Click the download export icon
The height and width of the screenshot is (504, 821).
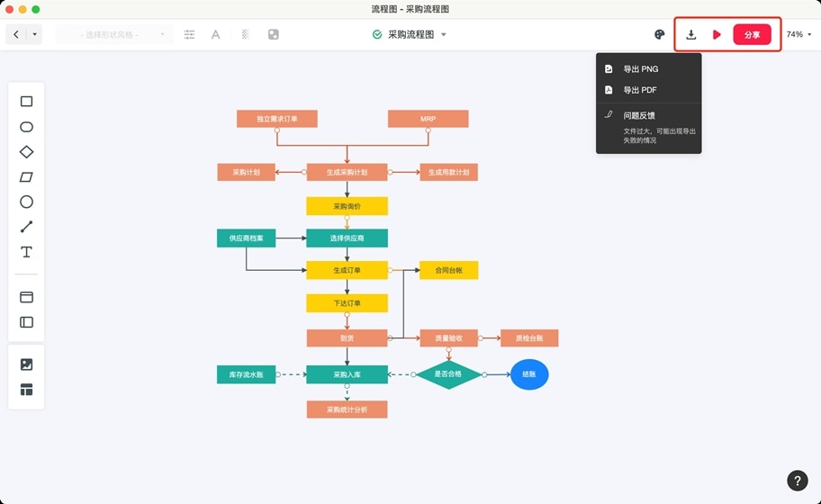pos(690,34)
